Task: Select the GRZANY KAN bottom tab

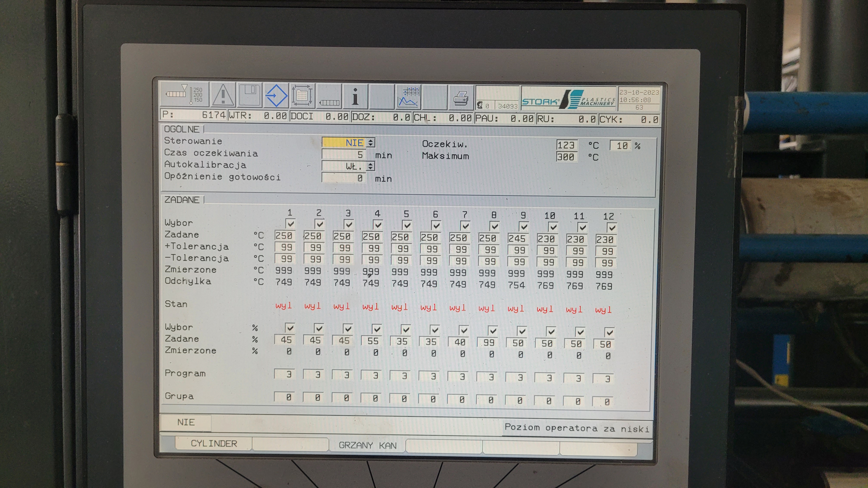Action: click(367, 445)
